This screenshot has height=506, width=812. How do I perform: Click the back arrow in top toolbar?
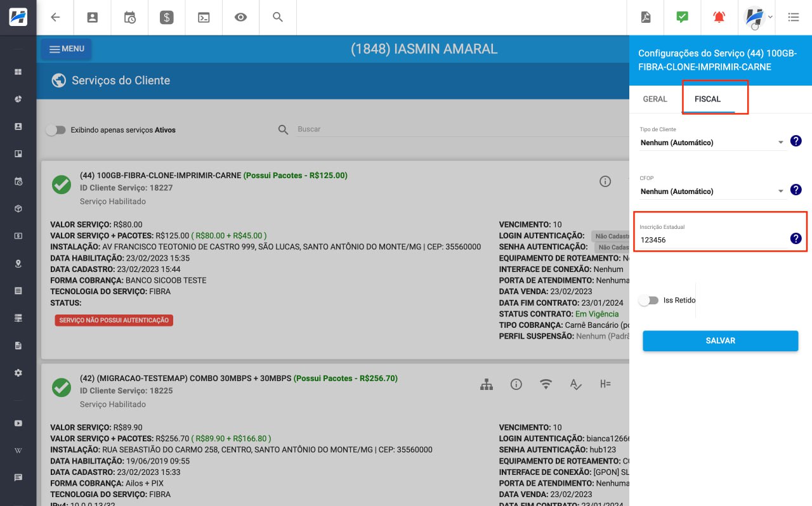[x=55, y=17]
